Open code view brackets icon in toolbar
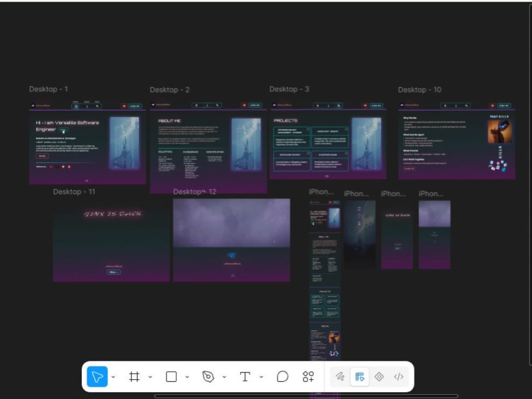The width and height of the screenshot is (532, 399). (398, 377)
